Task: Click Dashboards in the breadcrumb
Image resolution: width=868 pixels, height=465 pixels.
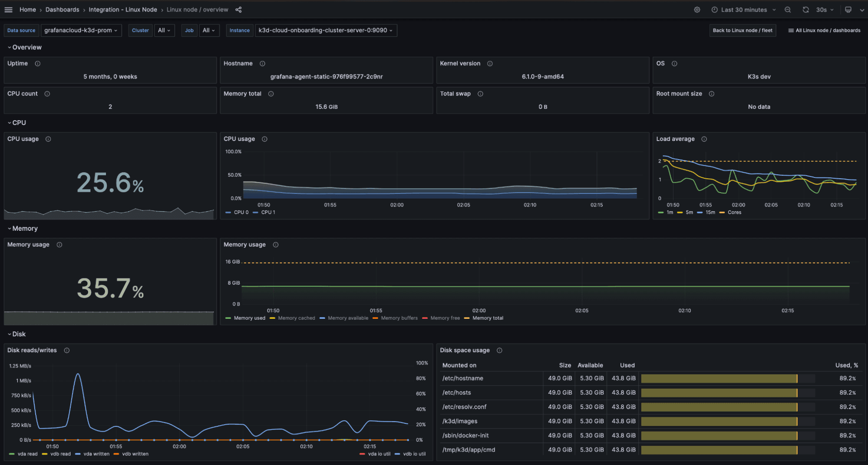Action: click(62, 9)
